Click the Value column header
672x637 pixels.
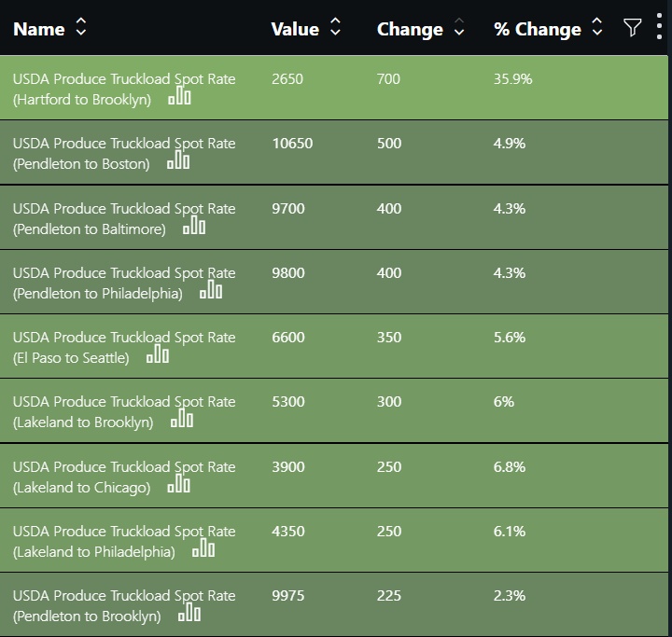[295, 29]
